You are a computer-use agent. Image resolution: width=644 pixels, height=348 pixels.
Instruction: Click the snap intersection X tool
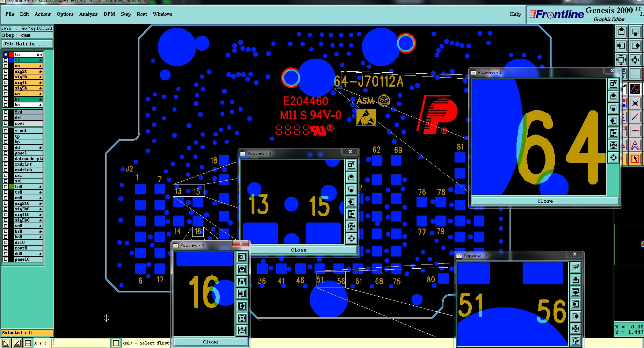coord(635,103)
